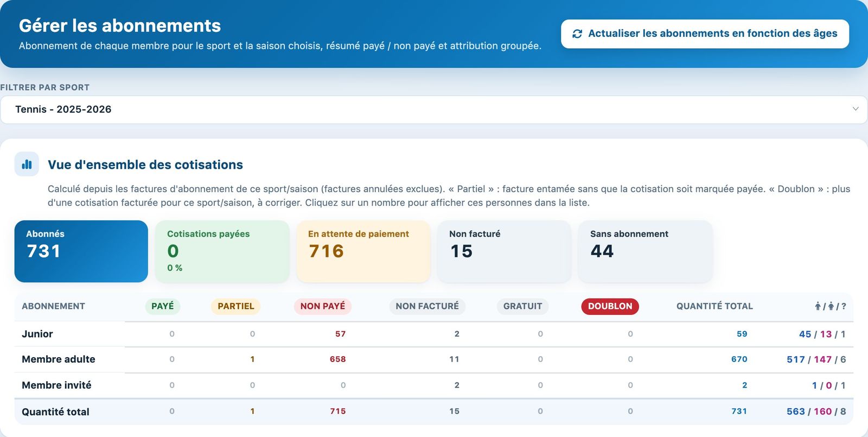Click the bar chart icon beside overview title
868x437 pixels.
tap(27, 164)
